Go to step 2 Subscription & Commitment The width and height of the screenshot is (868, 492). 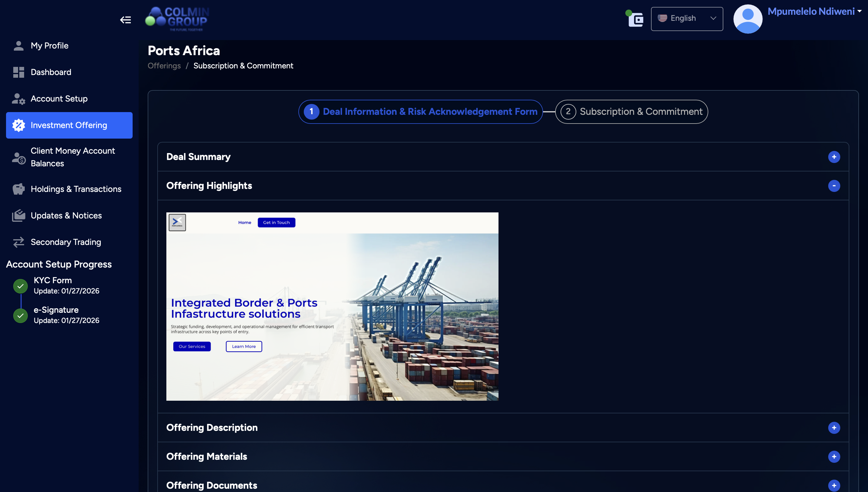pyautogui.click(x=631, y=111)
